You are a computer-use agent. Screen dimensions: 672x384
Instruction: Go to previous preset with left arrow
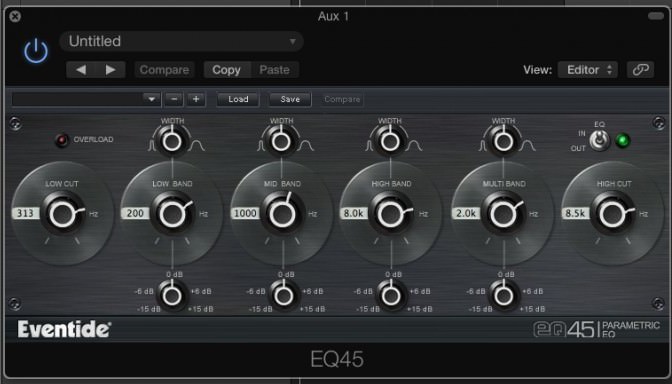[81, 69]
